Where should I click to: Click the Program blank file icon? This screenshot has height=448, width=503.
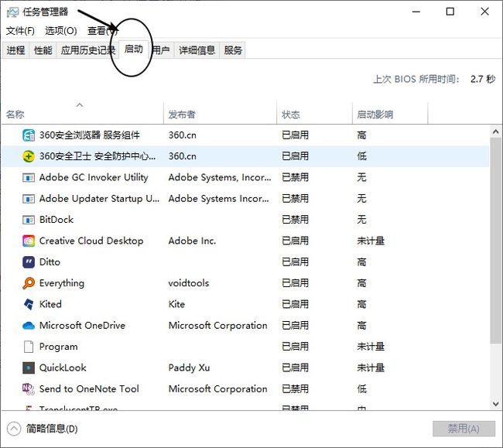coord(29,347)
